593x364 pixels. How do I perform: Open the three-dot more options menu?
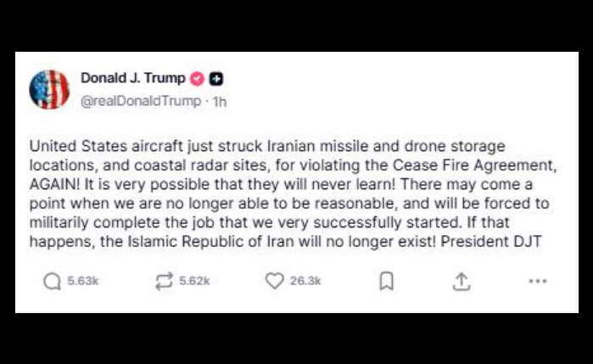click(x=538, y=281)
